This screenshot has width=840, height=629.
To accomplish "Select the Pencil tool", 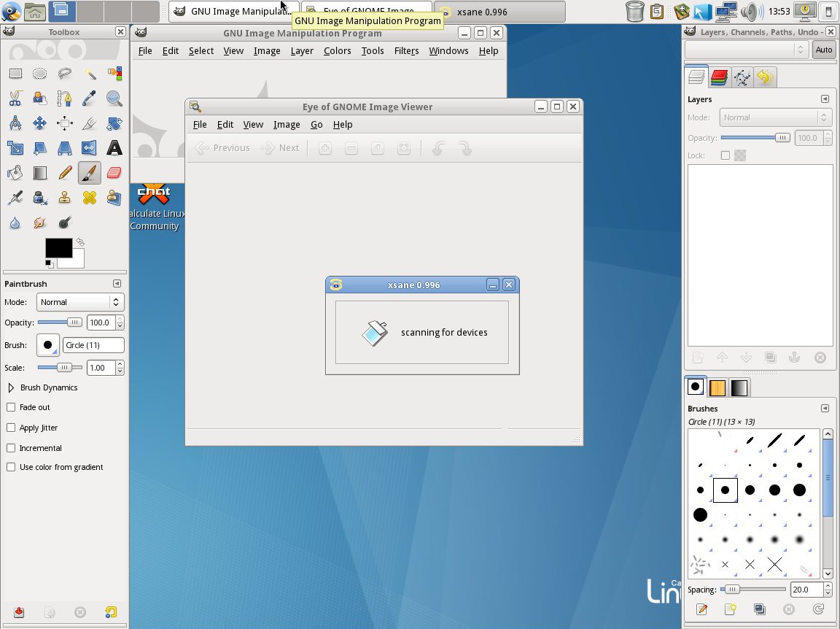I will (65, 173).
